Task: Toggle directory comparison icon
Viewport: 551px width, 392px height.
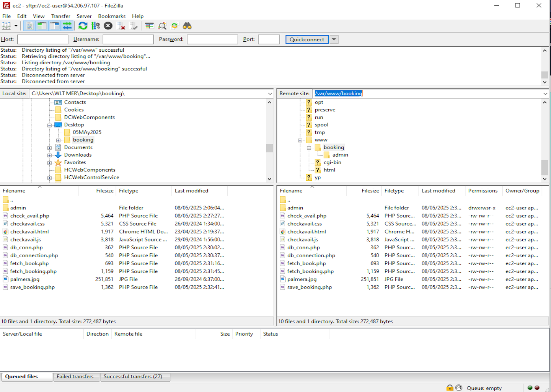Action: [x=162, y=26]
